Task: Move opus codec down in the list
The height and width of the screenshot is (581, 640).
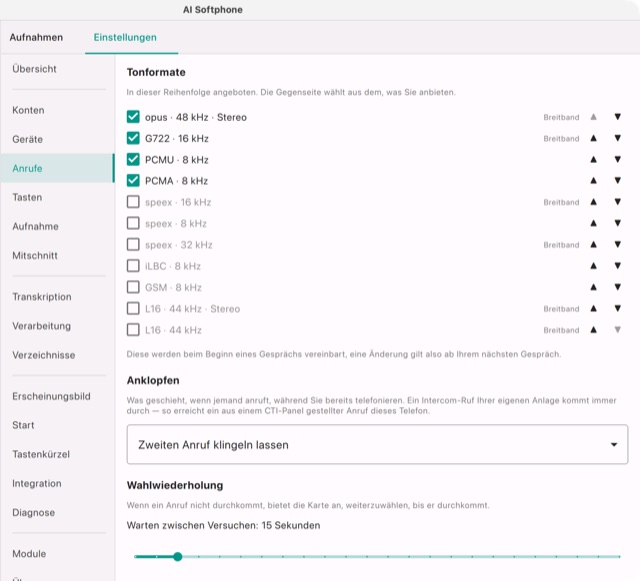Action: (618, 117)
